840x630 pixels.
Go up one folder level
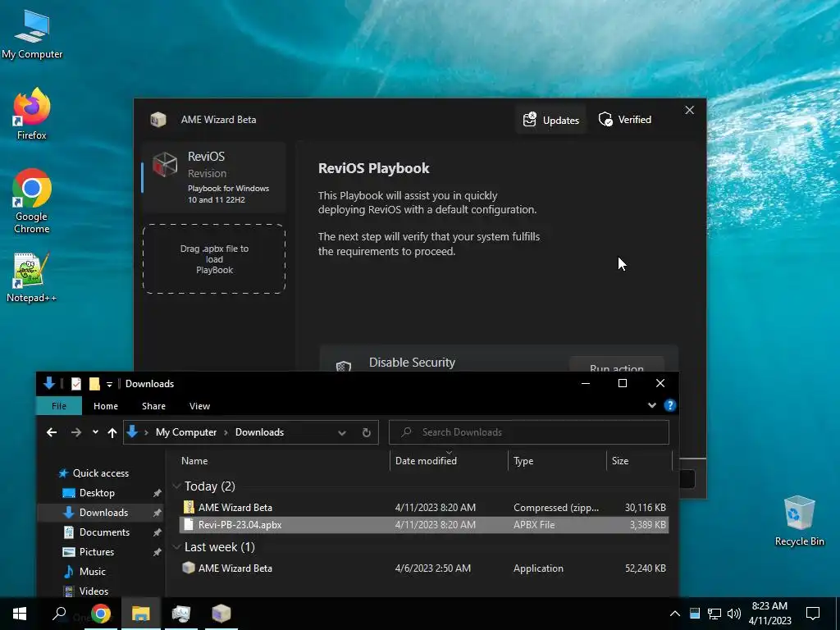click(x=112, y=432)
